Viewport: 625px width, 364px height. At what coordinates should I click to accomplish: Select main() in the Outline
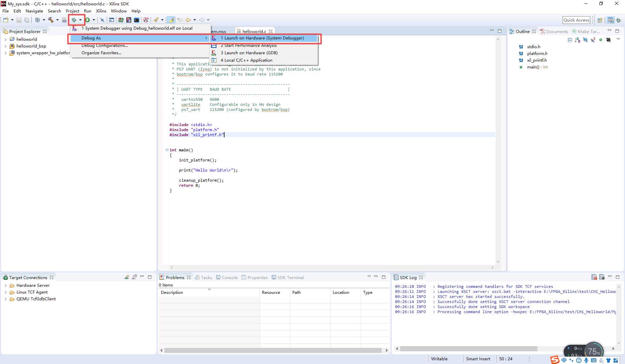click(x=537, y=67)
